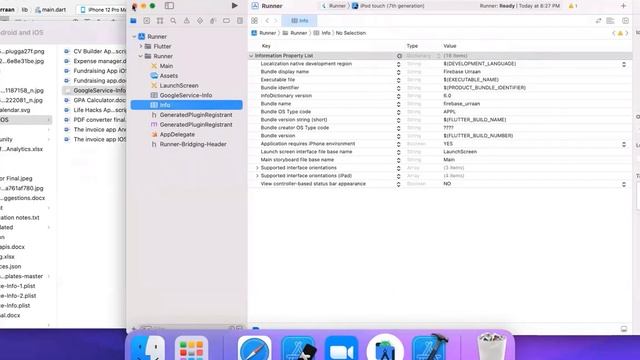This screenshot has height=360, width=640.
Task: Open the Issue navigator warning icon
Action: [187, 21]
